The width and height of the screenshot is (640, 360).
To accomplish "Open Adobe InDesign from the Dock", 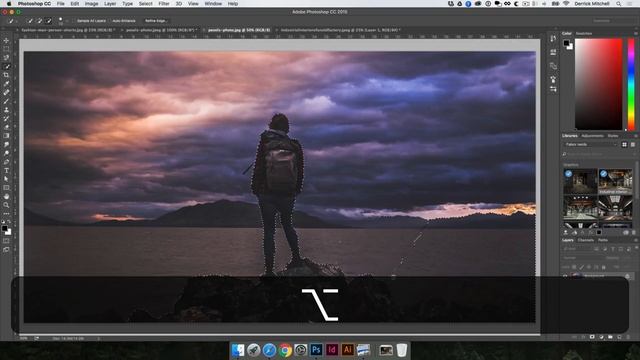I will pyautogui.click(x=332, y=350).
